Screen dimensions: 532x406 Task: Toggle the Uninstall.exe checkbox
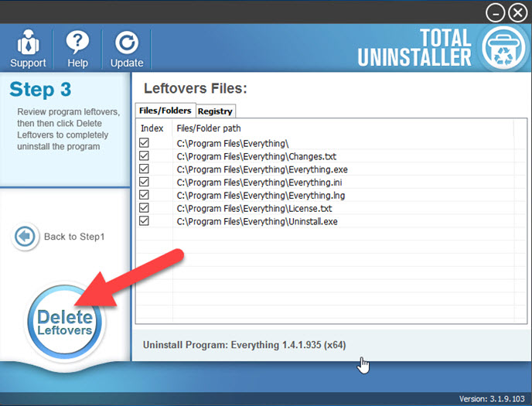click(144, 221)
